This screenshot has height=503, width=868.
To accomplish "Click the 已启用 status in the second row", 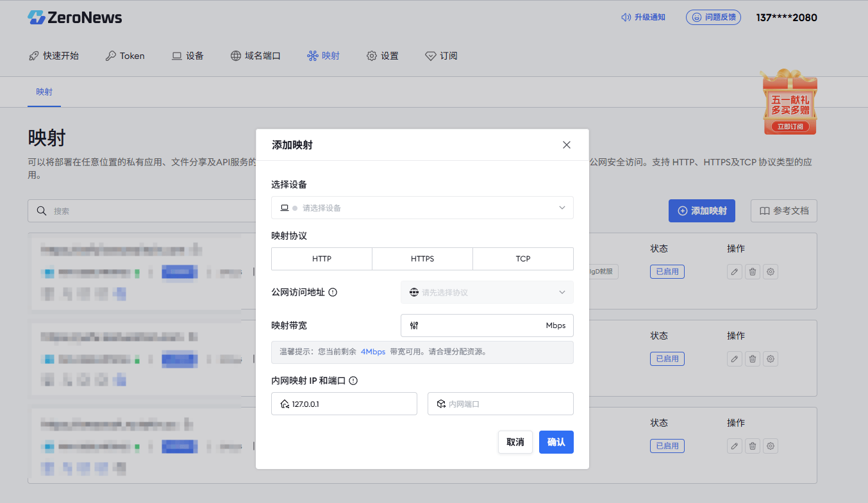I will [667, 359].
